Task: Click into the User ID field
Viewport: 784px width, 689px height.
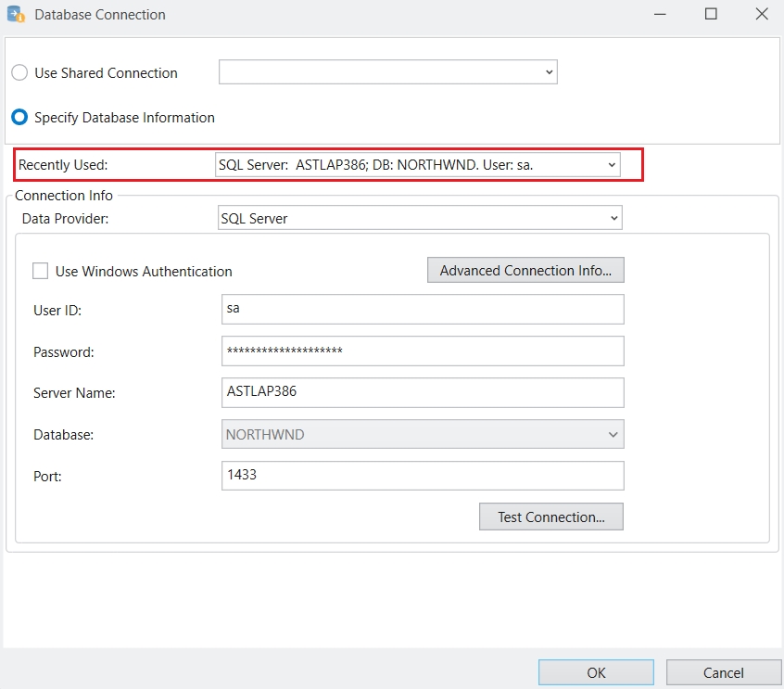Action: coord(423,310)
